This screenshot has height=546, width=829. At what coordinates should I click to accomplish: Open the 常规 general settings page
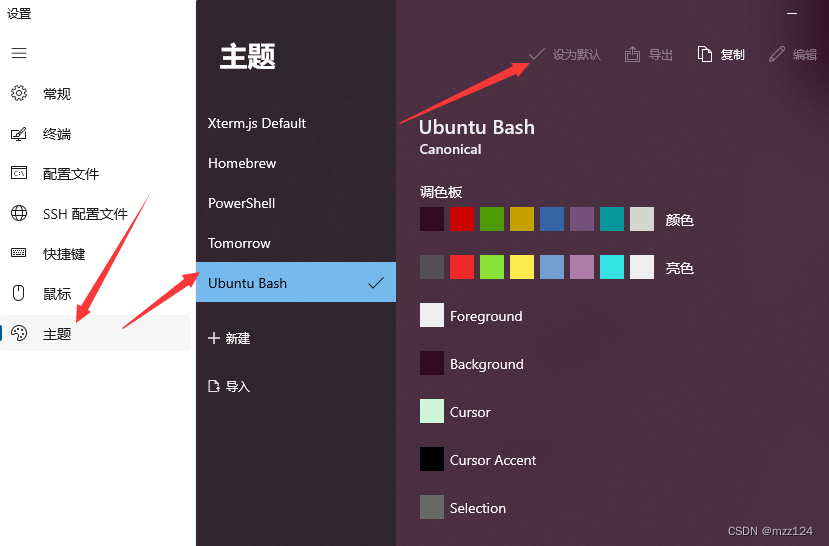coord(56,94)
